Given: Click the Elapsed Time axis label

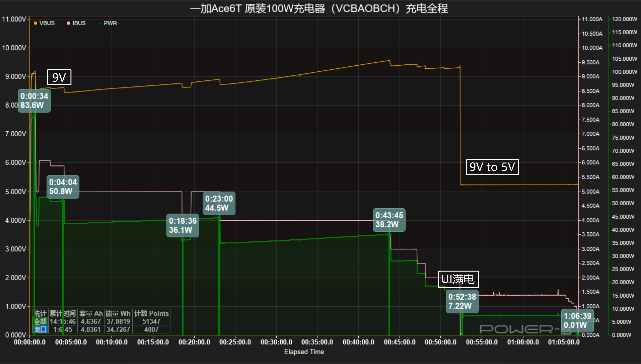Looking at the screenshot, I should (304, 352).
